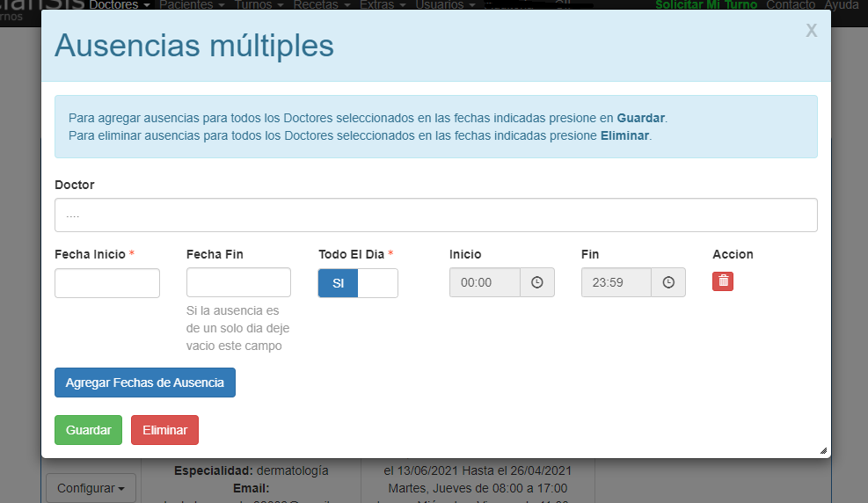Click Agregar Fechas de Ausencia button
The height and width of the screenshot is (503, 868).
point(145,383)
